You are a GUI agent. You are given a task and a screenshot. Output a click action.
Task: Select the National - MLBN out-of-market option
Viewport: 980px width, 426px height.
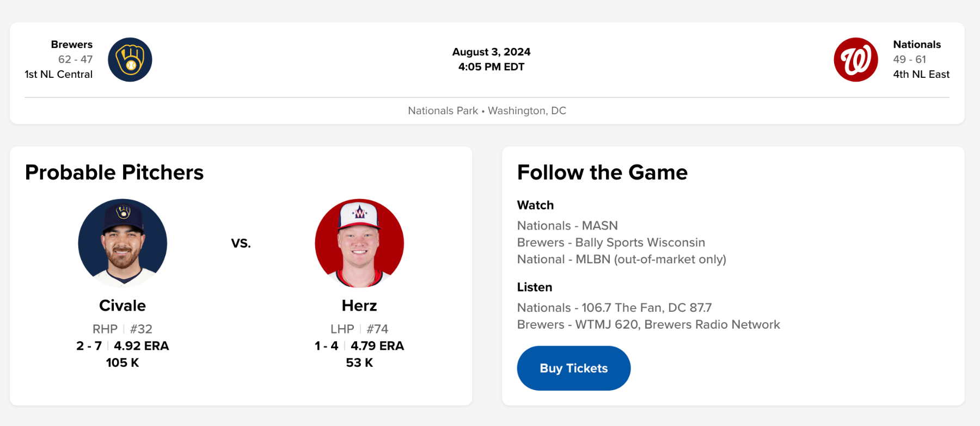(621, 260)
